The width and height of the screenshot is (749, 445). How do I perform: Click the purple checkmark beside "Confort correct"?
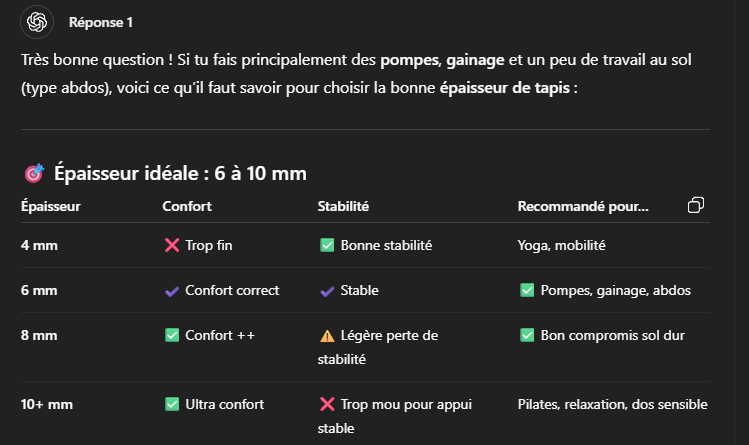point(171,291)
